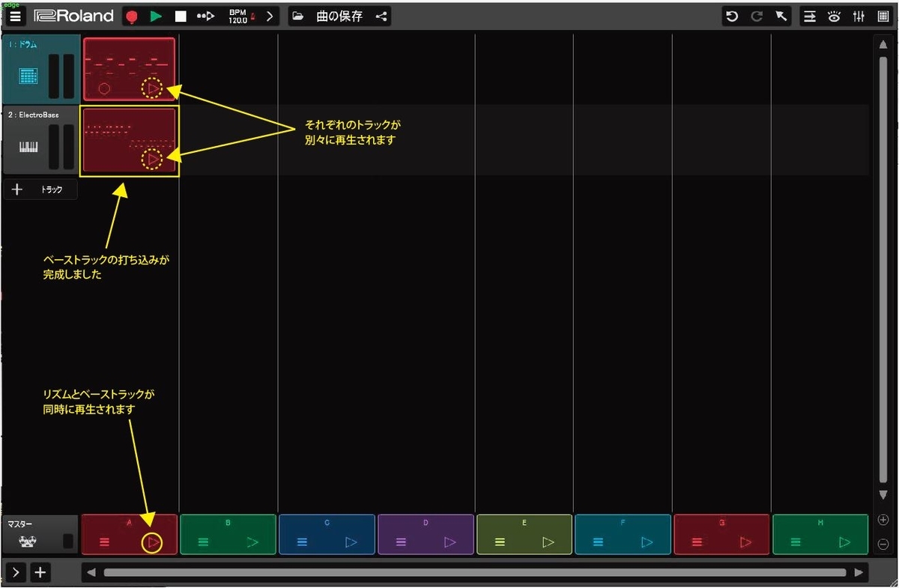Adjust the master level meter
Screen dimensions: 899x588
tap(67, 541)
